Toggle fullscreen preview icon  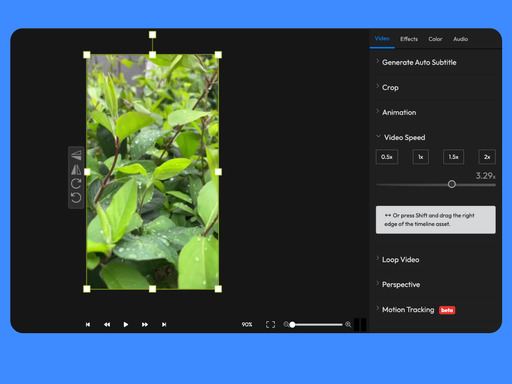point(270,324)
